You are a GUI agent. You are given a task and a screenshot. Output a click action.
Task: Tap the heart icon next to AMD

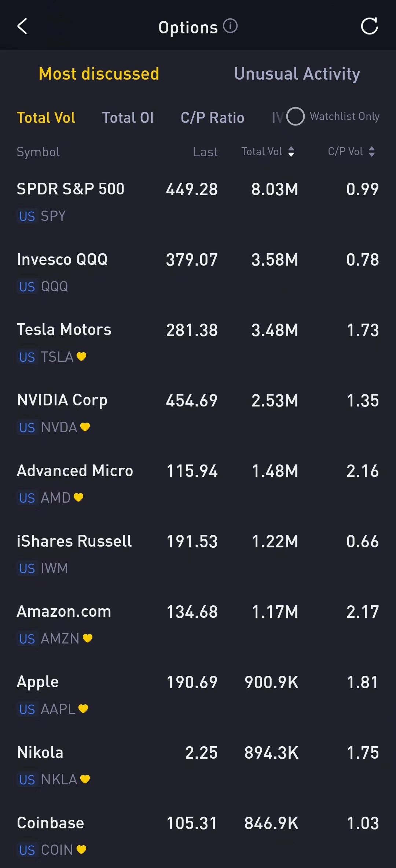[78, 497]
